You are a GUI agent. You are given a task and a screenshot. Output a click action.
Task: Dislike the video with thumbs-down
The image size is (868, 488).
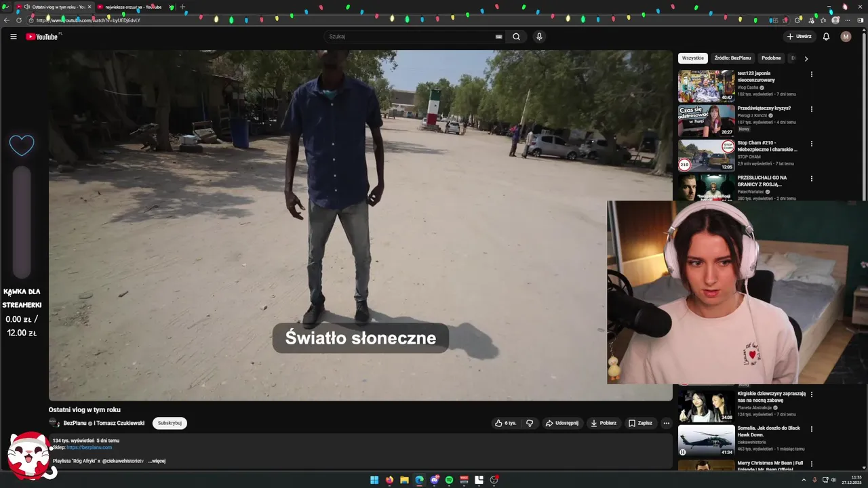coord(530,423)
